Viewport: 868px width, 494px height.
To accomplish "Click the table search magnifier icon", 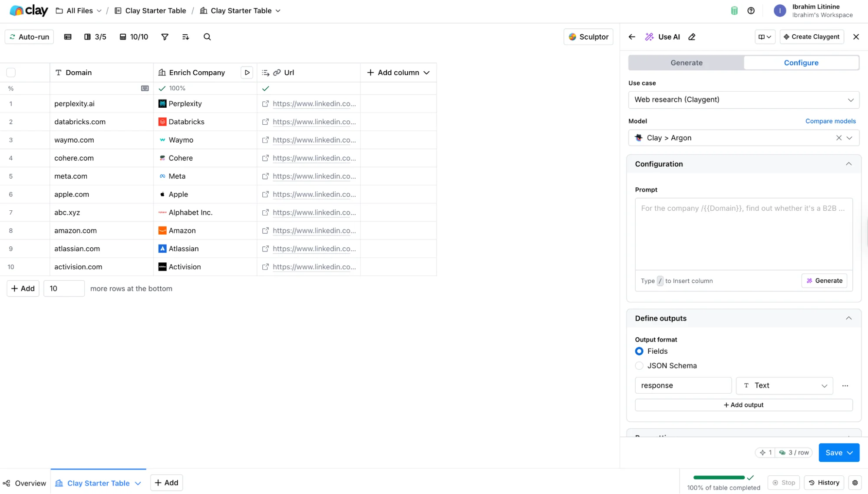I will (x=207, y=37).
